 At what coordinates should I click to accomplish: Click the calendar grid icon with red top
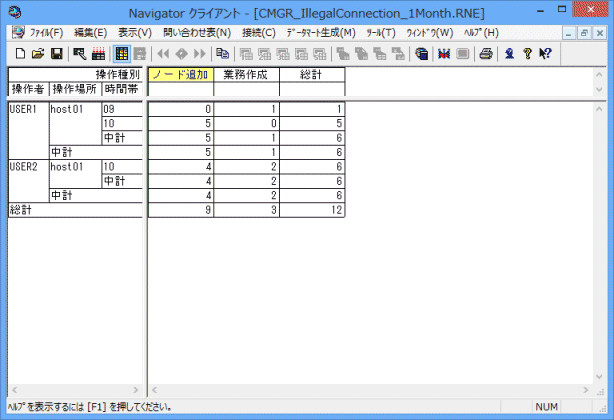[x=98, y=53]
